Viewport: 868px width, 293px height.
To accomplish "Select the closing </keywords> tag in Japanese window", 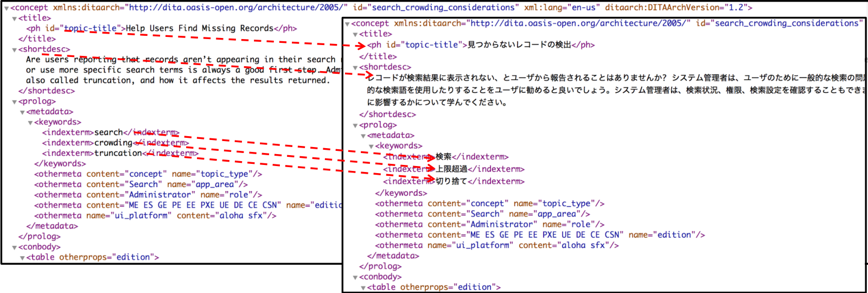I will [x=401, y=193].
